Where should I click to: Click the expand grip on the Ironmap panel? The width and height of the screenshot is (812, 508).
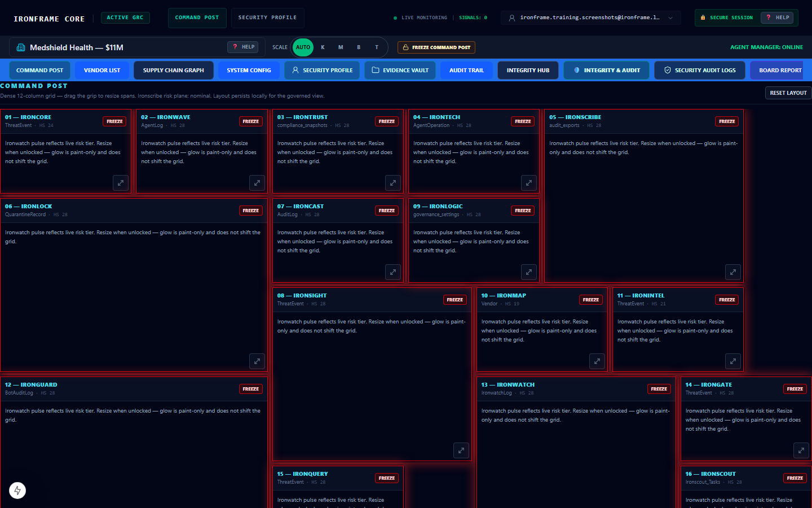point(597,361)
